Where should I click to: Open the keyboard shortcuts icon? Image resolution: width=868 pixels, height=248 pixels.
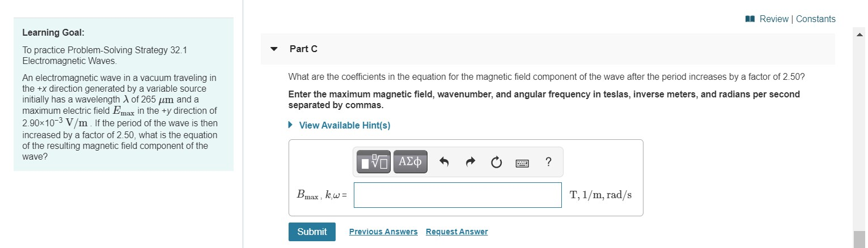522,163
